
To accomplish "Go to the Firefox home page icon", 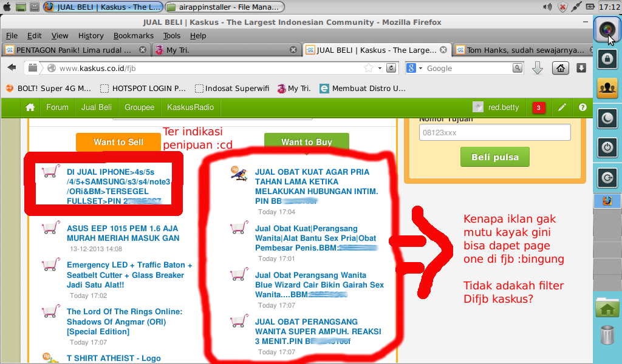I will pyautogui.click(x=560, y=68).
